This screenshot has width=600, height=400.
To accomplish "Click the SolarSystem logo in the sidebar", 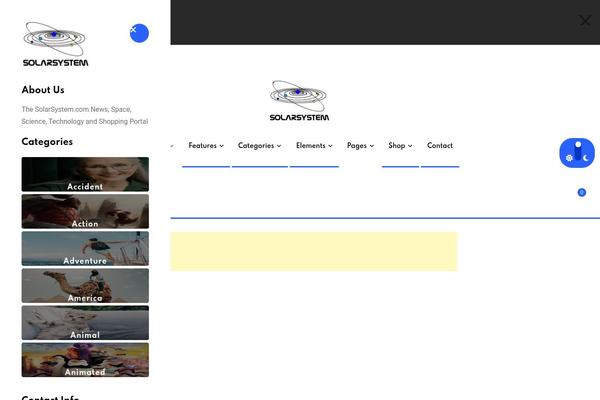I will pos(55,44).
